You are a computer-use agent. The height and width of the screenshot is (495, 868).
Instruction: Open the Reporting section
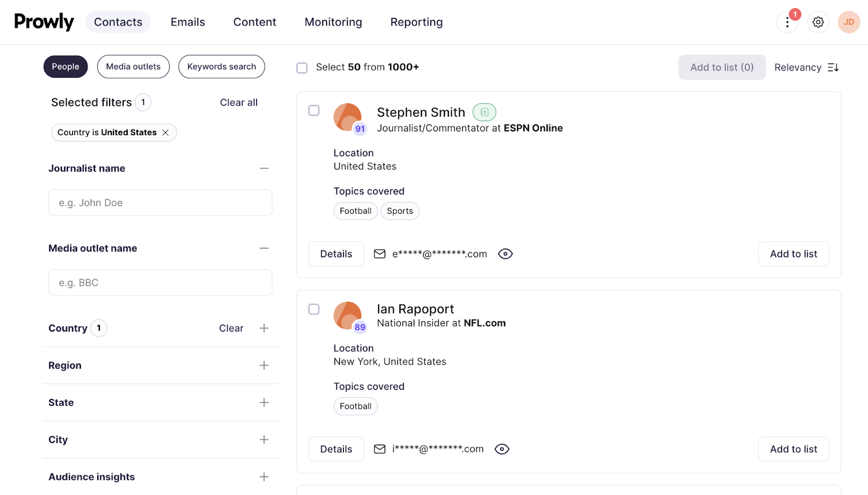[416, 22]
